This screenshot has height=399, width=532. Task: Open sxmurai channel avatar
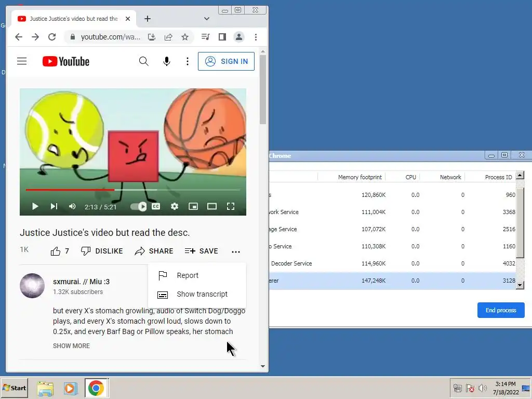[x=32, y=286]
